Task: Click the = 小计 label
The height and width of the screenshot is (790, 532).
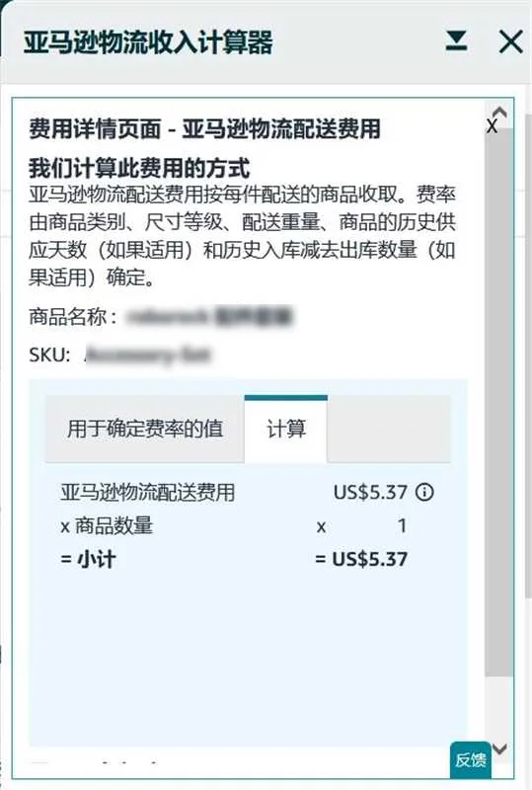Action: click(88, 560)
